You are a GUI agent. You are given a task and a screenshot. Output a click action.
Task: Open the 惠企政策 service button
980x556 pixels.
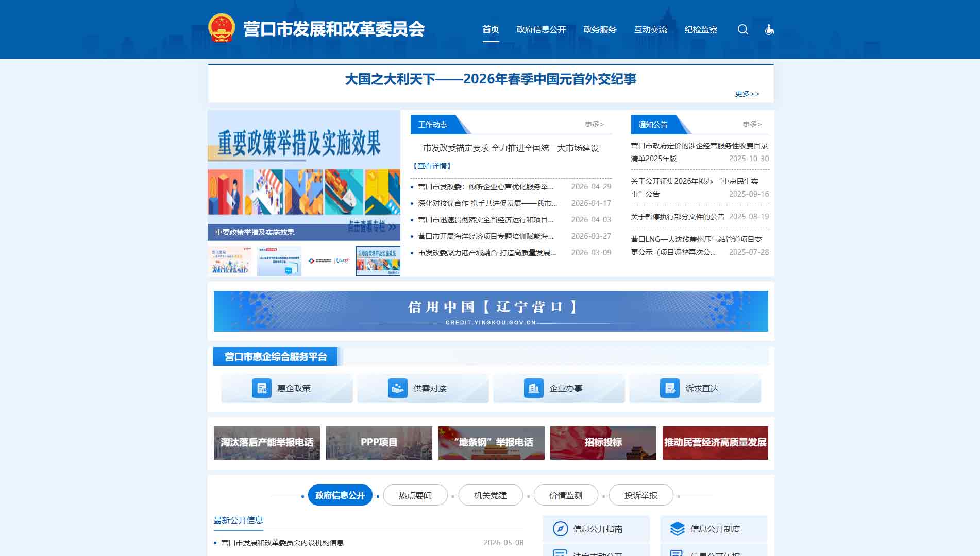pos(287,388)
